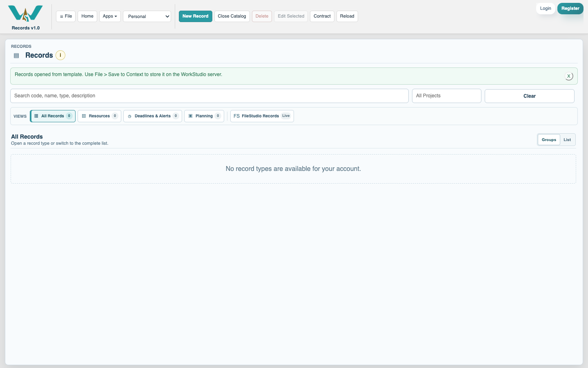The image size is (588, 368).
Task: Dismiss the template notification banner
Action: pyautogui.click(x=569, y=76)
